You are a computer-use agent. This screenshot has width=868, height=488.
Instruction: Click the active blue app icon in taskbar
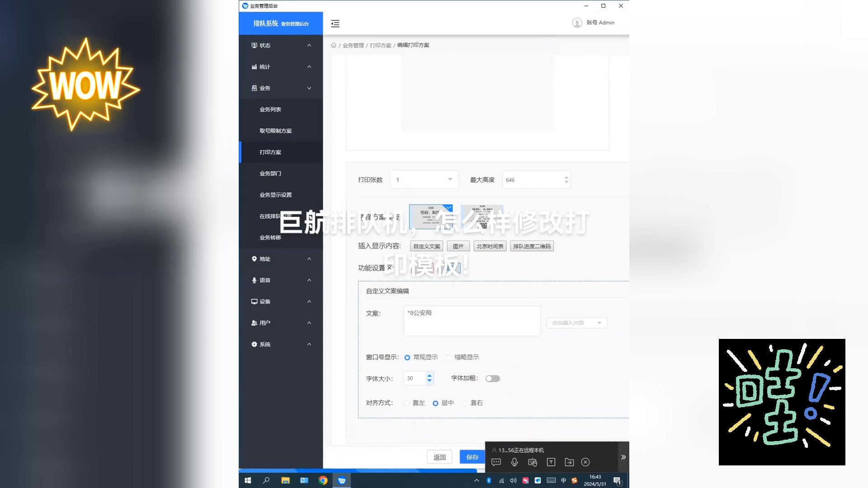pyautogui.click(x=342, y=480)
